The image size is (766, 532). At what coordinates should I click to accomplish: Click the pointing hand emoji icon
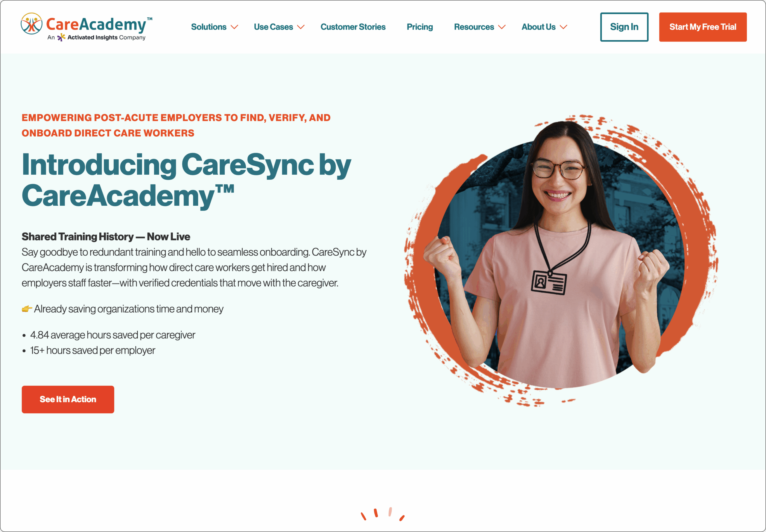(27, 309)
